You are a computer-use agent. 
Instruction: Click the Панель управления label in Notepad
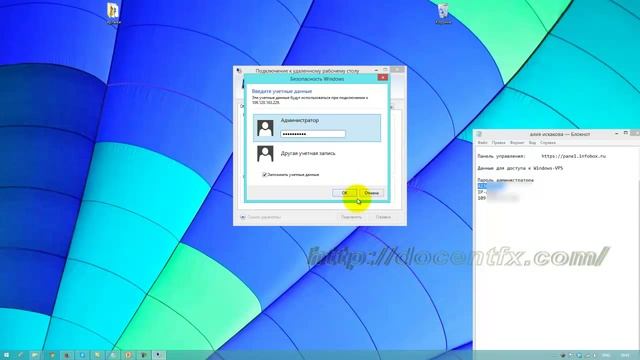501,156
